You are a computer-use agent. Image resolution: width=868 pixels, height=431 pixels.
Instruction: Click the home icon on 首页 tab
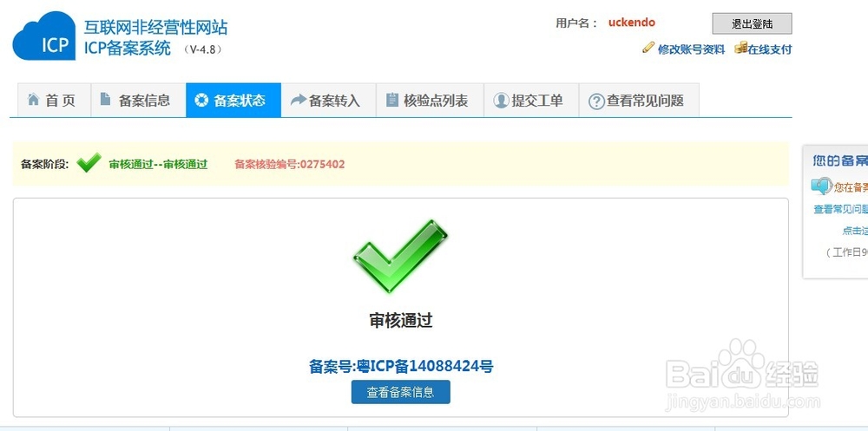pyautogui.click(x=33, y=100)
